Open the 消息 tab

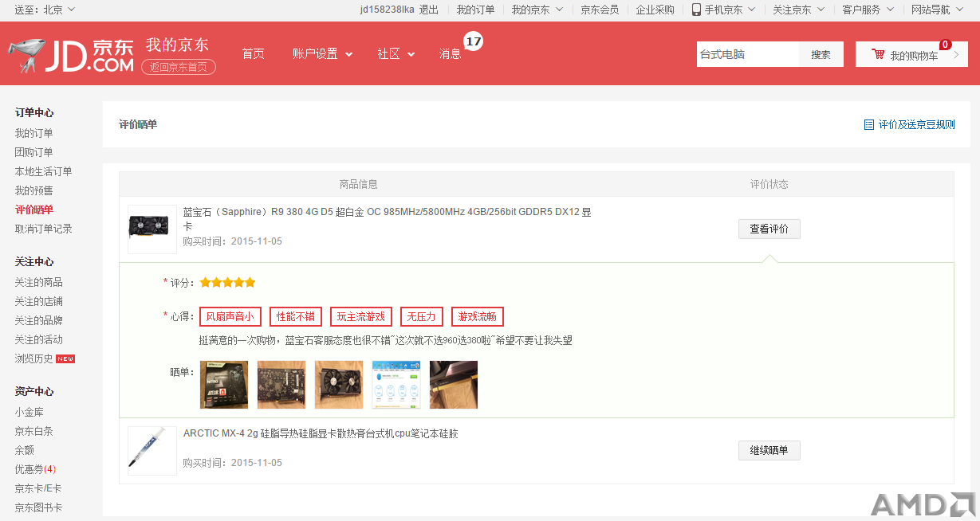[450, 54]
